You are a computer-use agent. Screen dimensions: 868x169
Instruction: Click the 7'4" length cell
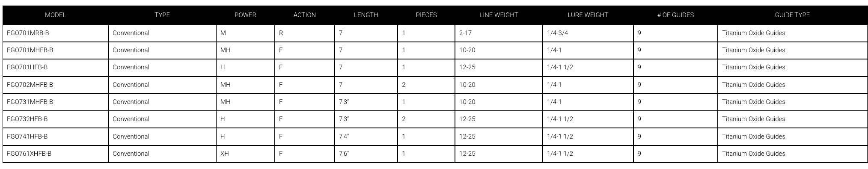(x=366, y=136)
